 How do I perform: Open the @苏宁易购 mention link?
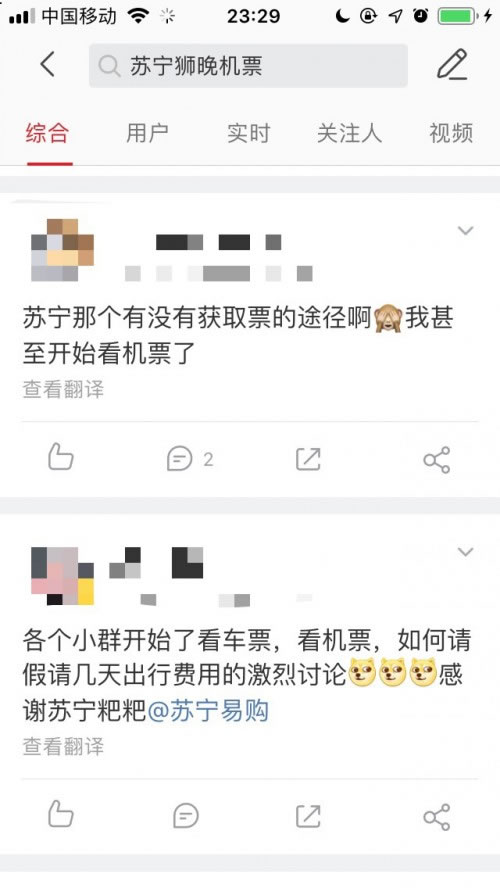208,711
